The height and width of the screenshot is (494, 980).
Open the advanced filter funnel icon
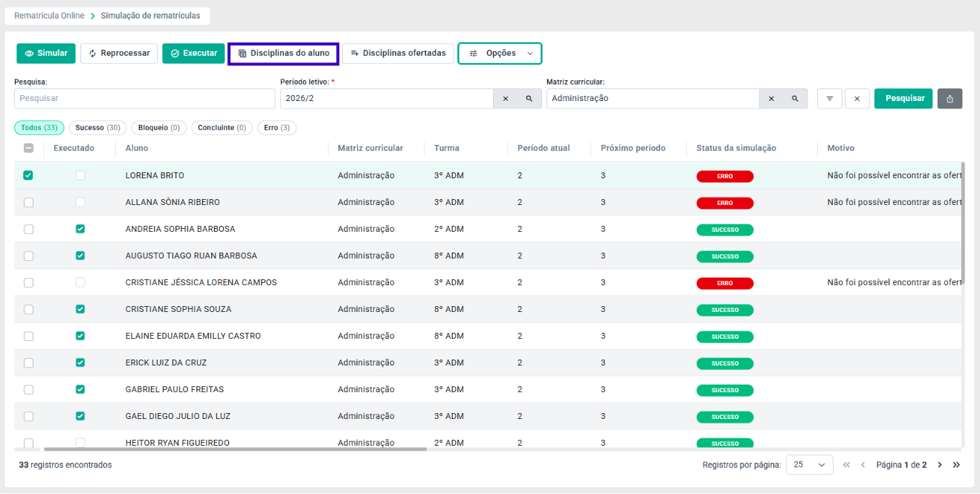click(830, 99)
